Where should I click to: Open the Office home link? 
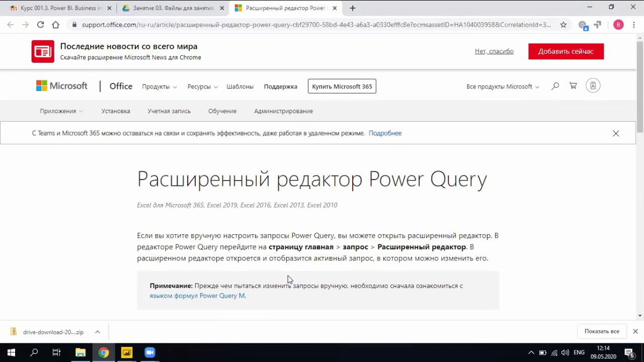pyautogui.click(x=121, y=86)
